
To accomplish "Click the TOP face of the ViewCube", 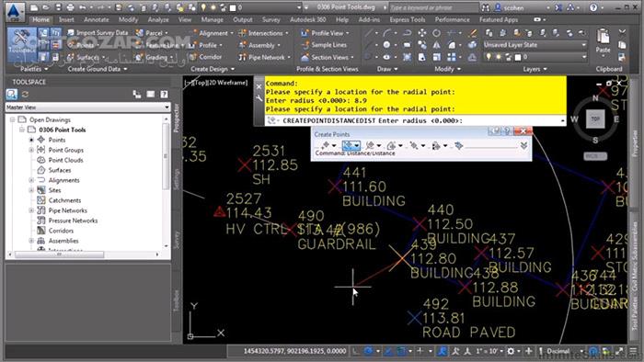I will tap(595, 119).
